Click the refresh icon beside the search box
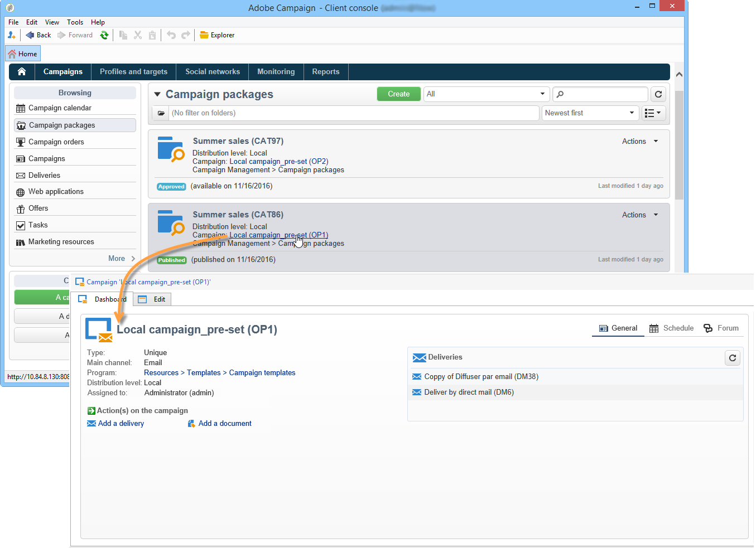756x548 pixels. tap(658, 94)
